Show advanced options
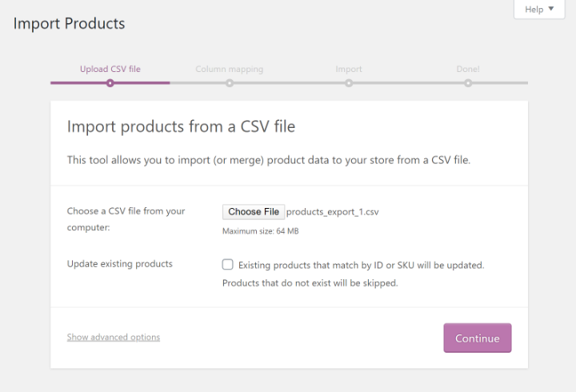The height and width of the screenshot is (392, 576). click(x=114, y=337)
